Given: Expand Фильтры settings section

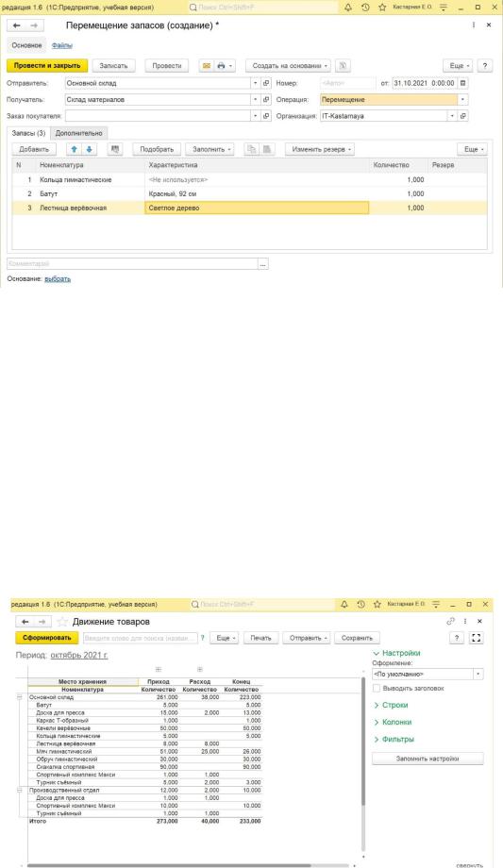Looking at the screenshot, I should click(x=394, y=740).
